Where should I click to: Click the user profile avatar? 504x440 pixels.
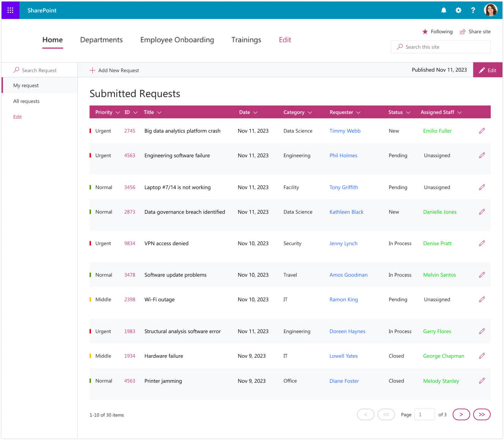pyautogui.click(x=490, y=10)
